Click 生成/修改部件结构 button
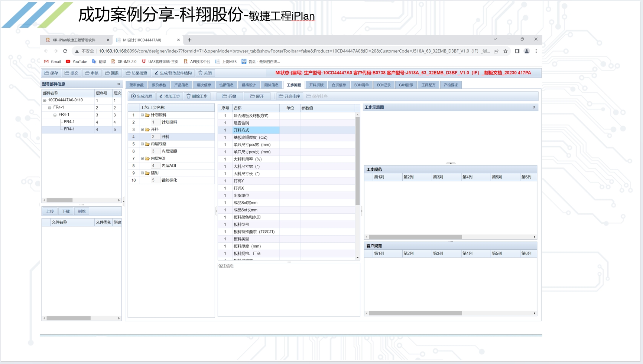This screenshot has width=643, height=364. pyautogui.click(x=173, y=73)
